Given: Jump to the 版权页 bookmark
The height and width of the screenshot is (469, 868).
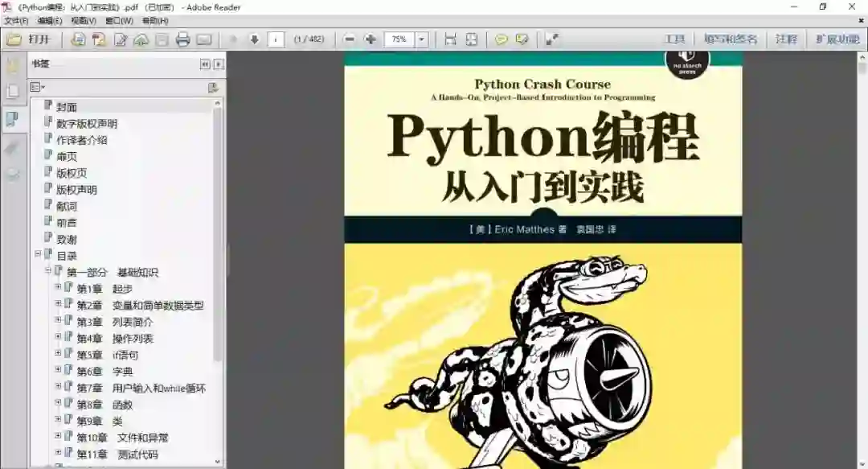Looking at the screenshot, I should 72,173.
